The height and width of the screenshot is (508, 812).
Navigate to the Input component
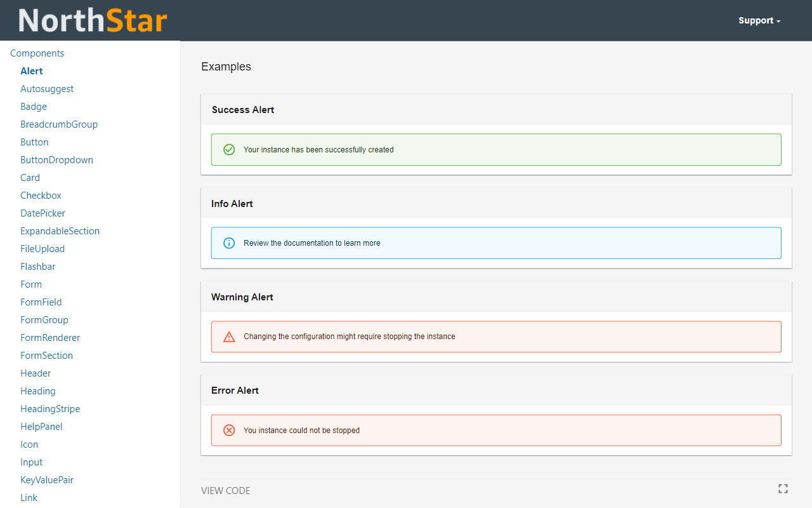31,462
